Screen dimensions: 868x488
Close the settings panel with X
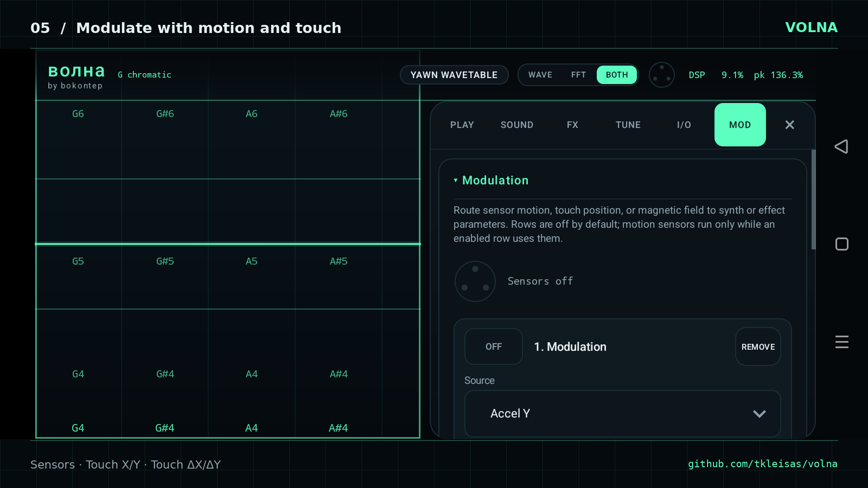coord(789,125)
